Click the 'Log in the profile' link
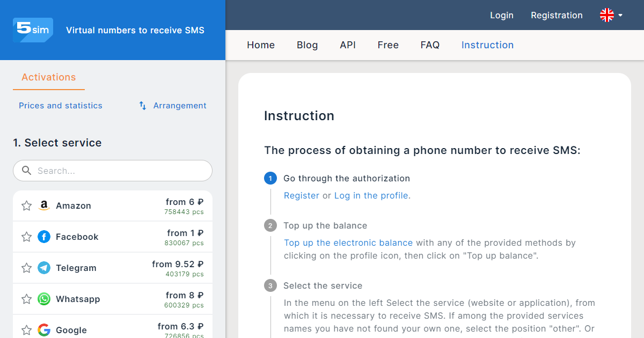This screenshot has width=644, height=338. pos(372,196)
